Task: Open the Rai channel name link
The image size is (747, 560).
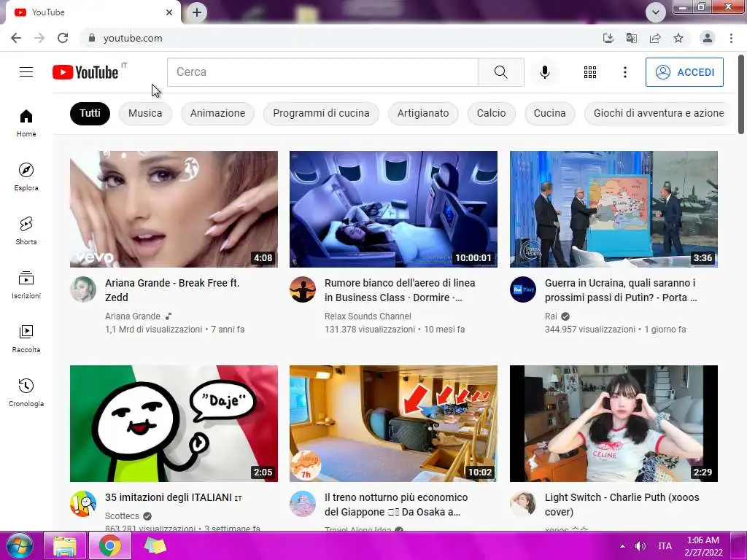Action: (x=551, y=316)
